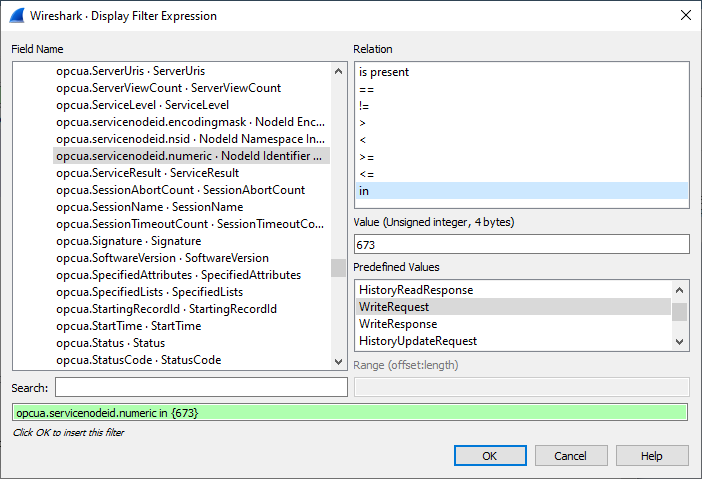Click Field Name list scroll up arrow
The image size is (702, 479).
point(338,71)
